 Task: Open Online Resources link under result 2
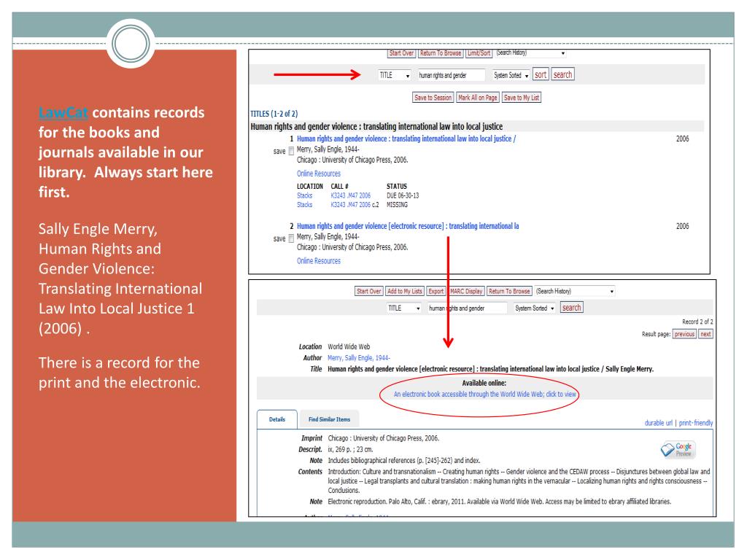tap(319, 261)
